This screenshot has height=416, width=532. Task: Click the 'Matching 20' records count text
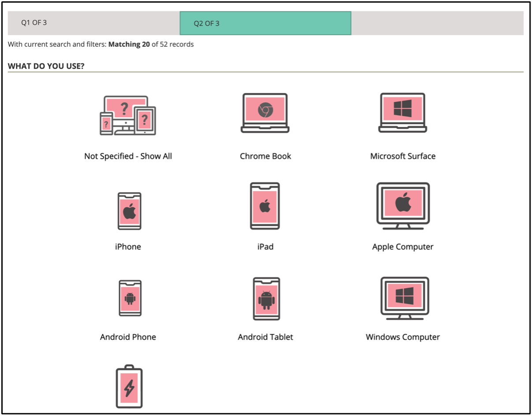[129, 44]
